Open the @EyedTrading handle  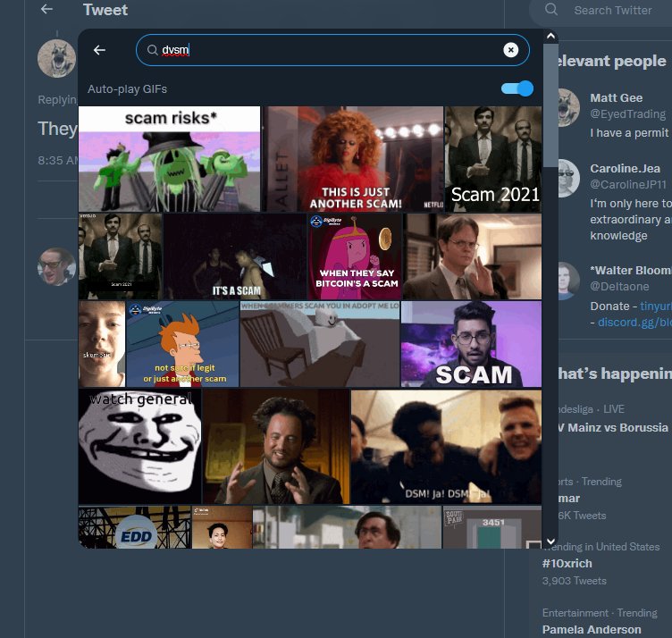(x=627, y=114)
